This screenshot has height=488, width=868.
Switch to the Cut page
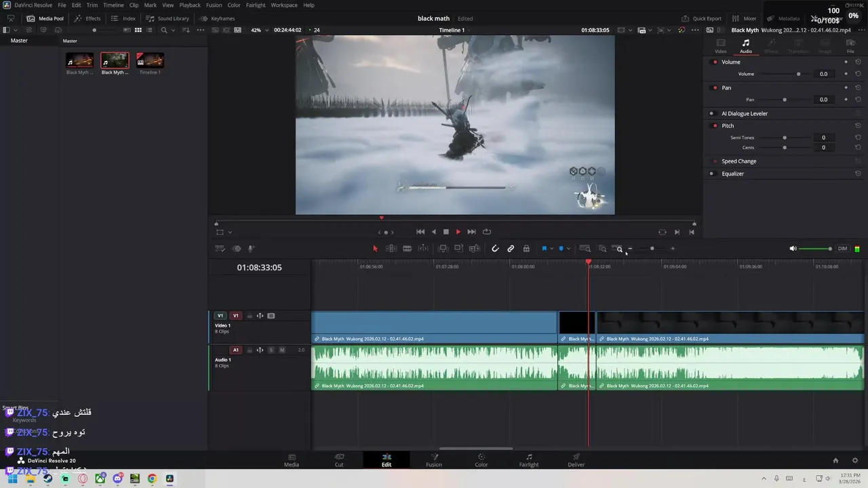339,460
